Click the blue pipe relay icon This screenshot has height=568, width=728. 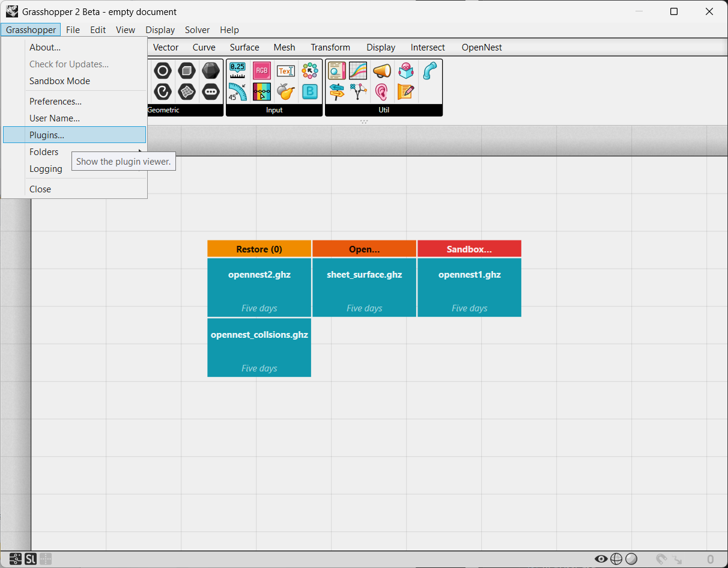point(430,71)
